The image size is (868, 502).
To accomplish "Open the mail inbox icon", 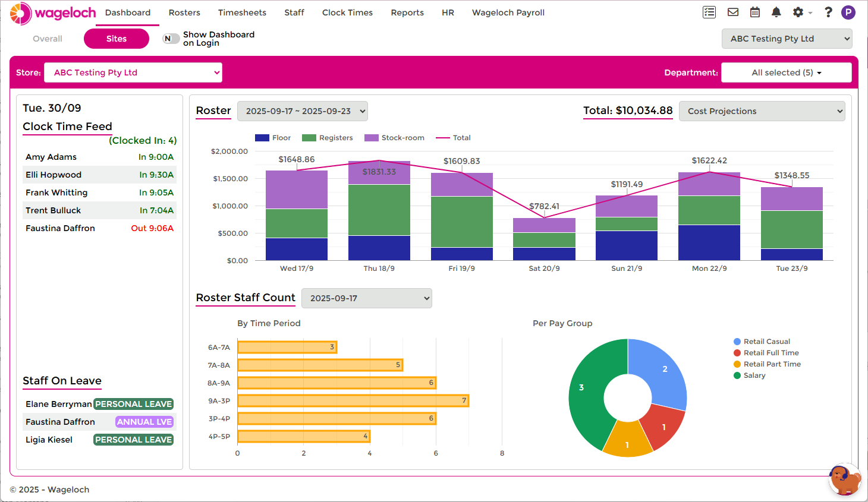I will tap(732, 12).
